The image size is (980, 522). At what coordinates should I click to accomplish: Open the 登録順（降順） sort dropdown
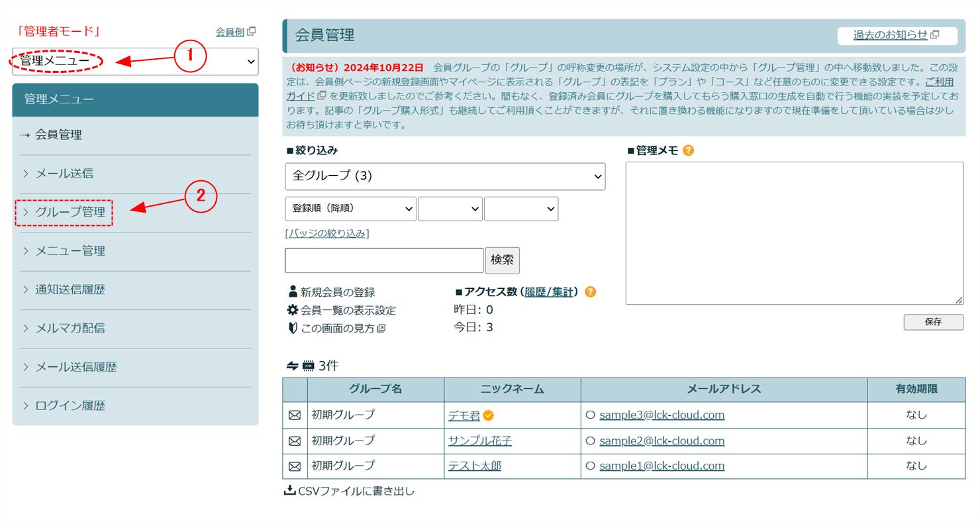[350, 209]
